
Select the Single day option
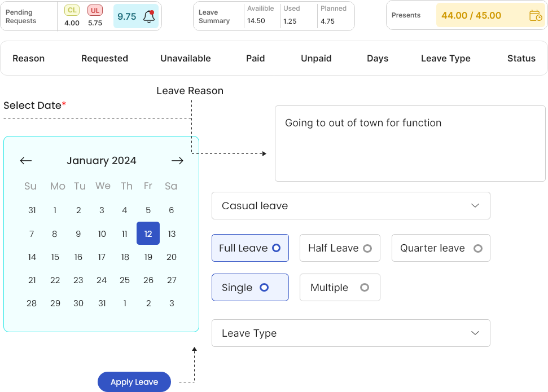(x=250, y=288)
